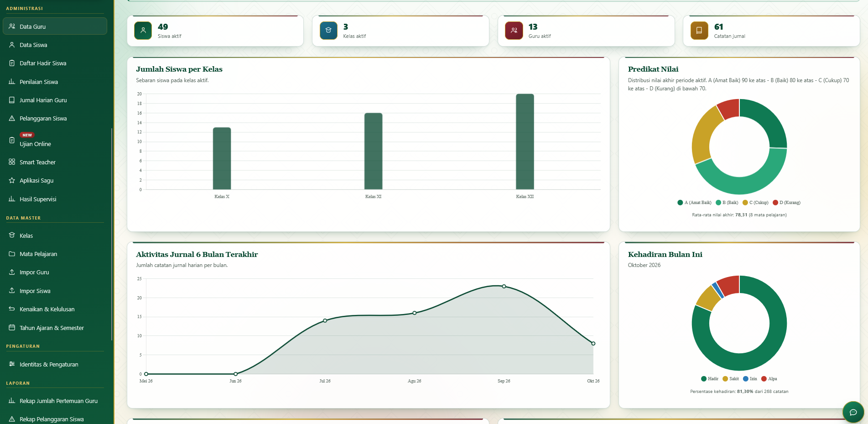Open the Data Guru sidebar item

tap(55, 26)
